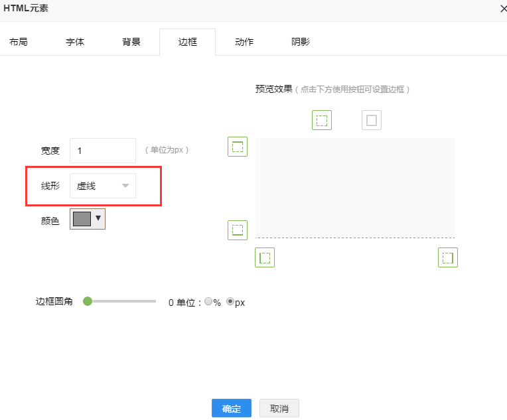Switch to the 布局 tab

(x=19, y=42)
